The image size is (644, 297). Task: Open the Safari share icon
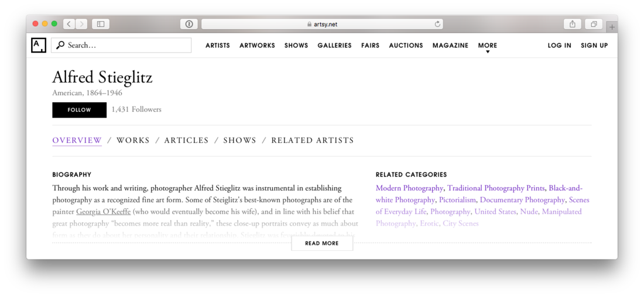573,24
